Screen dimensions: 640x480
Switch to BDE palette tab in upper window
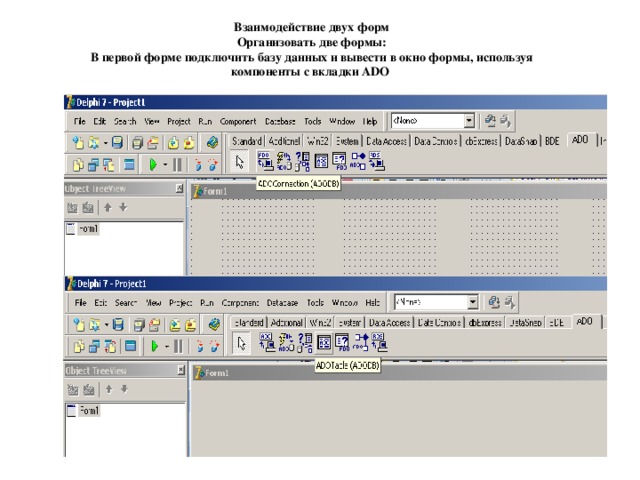tap(552, 141)
